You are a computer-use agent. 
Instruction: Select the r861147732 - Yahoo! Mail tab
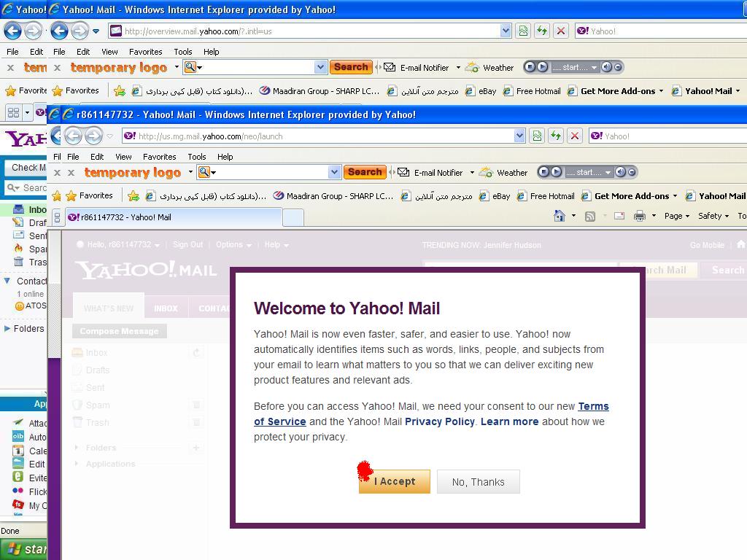[174, 217]
